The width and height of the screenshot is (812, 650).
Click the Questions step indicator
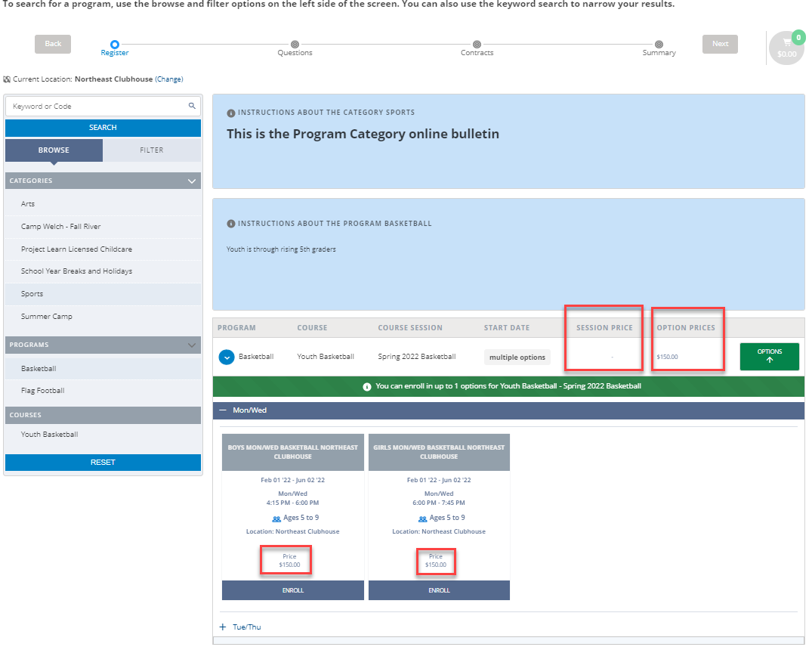pyautogui.click(x=295, y=44)
